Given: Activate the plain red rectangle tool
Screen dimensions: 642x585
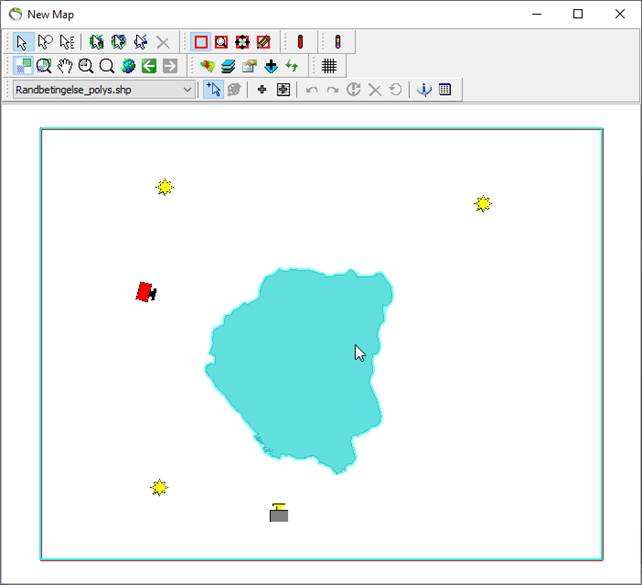Looking at the screenshot, I should [x=201, y=42].
